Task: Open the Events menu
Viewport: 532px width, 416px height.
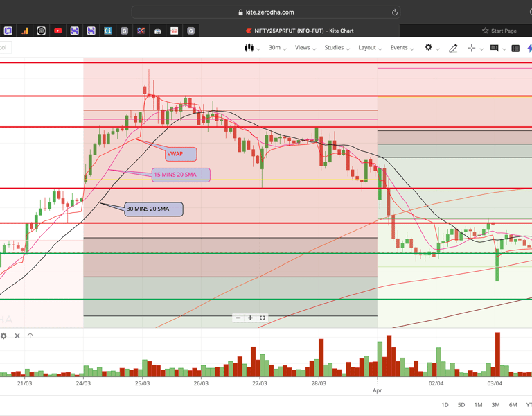Action: [402, 48]
